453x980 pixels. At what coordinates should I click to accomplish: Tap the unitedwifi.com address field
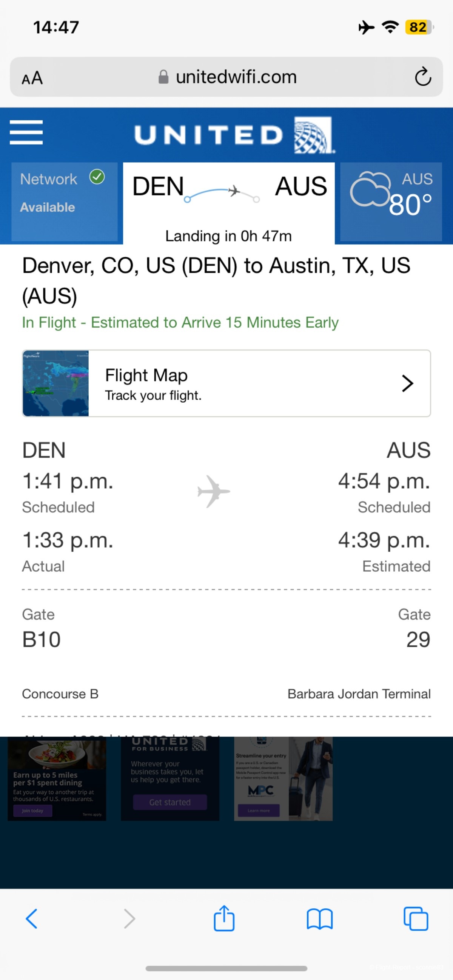(x=227, y=77)
